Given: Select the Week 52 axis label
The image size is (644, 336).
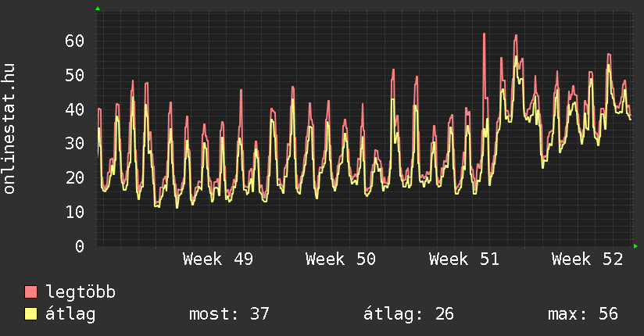Looking at the screenshot, I should pyautogui.click(x=587, y=259).
